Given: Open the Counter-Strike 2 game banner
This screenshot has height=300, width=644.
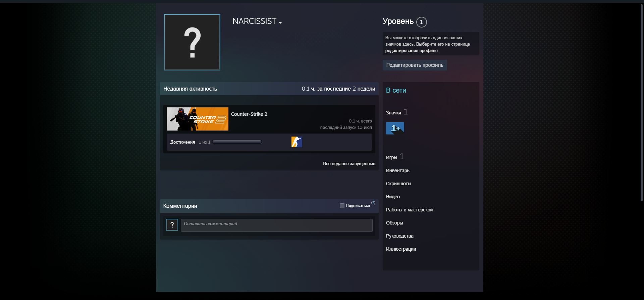Looking at the screenshot, I should [x=198, y=119].
